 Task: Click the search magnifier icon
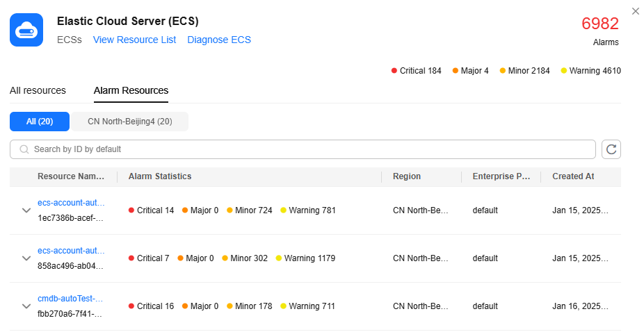[24, 149]
